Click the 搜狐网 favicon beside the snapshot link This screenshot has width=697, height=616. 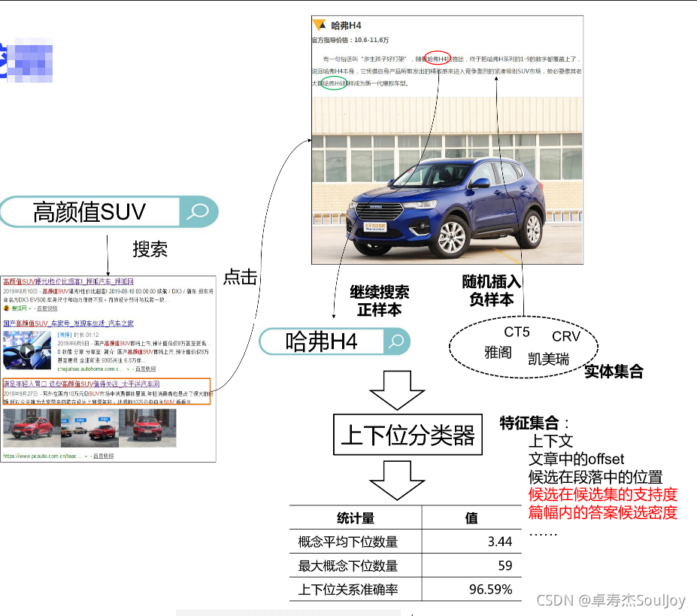7,308
